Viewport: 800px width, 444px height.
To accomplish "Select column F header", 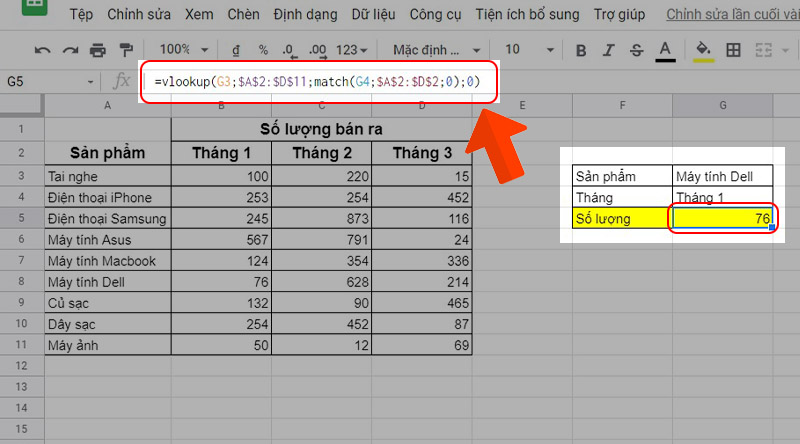I will [x=622, y=106].
